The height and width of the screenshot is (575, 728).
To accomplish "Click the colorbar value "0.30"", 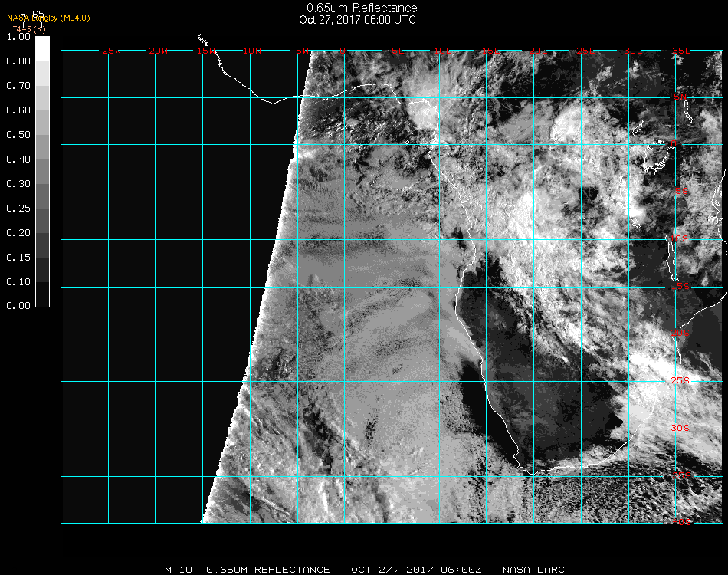I will click(x=18, y=185).
